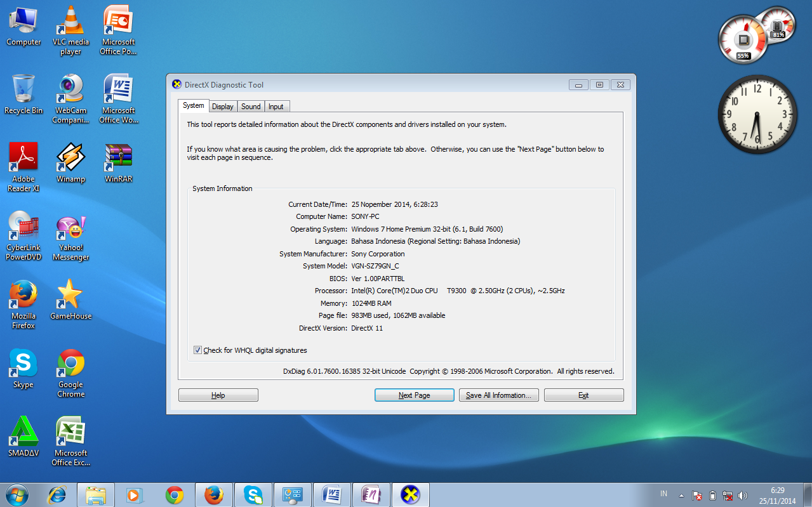This screenshot has height=507, width=812.
Task: Select CyberLink PowerDVD desktop shortcut
Action: point(23,236)
